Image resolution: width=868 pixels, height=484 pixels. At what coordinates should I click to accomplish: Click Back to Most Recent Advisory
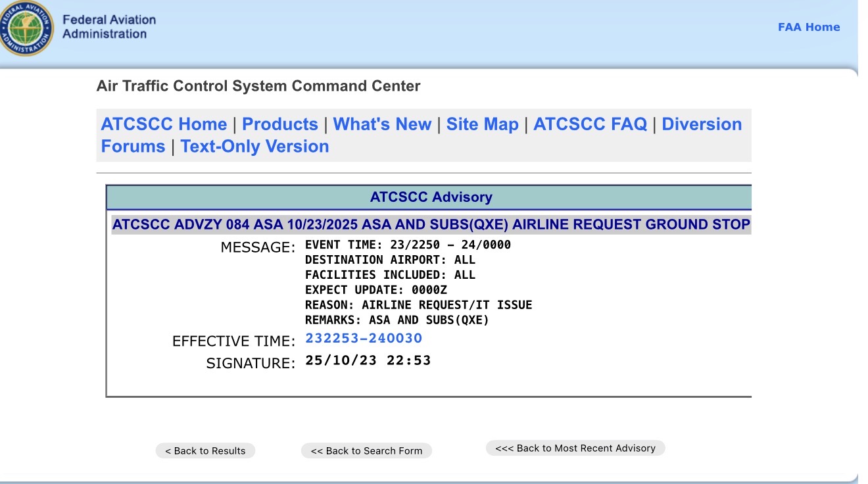point(575,448)
